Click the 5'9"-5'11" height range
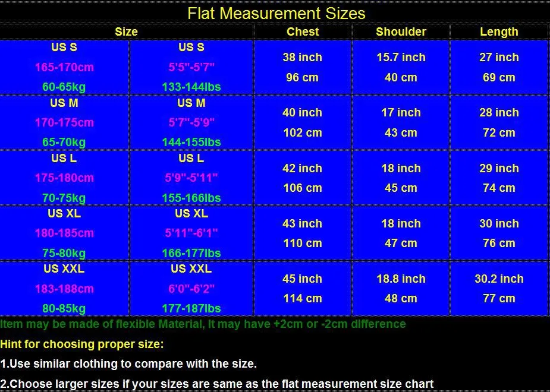Viewport: 550px width, 392px height. point(191,178)
